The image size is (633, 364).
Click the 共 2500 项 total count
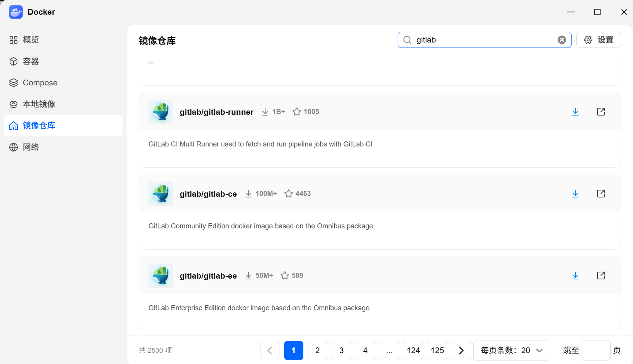tap(155, 350)
